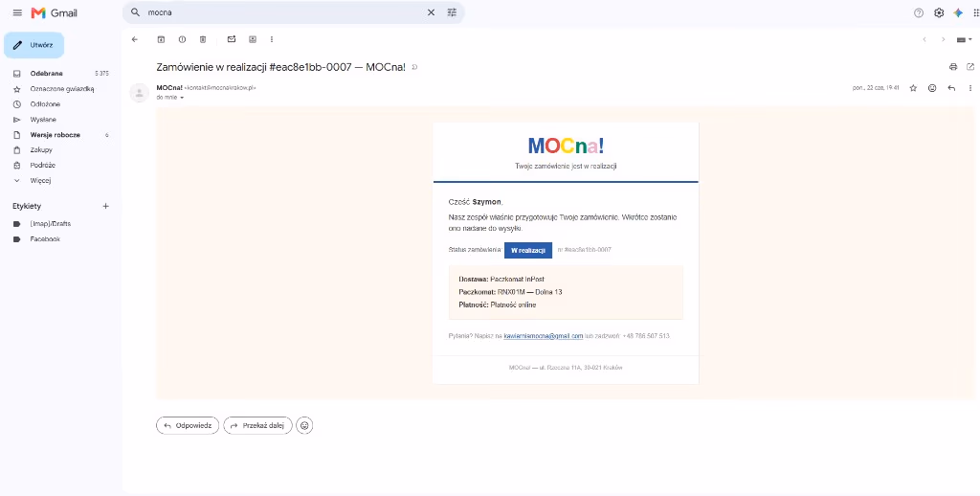Viewport: 980px width, 496px height.
Task: Open Oznaczone gwiazdką folder
Action: tap(60, 89)
